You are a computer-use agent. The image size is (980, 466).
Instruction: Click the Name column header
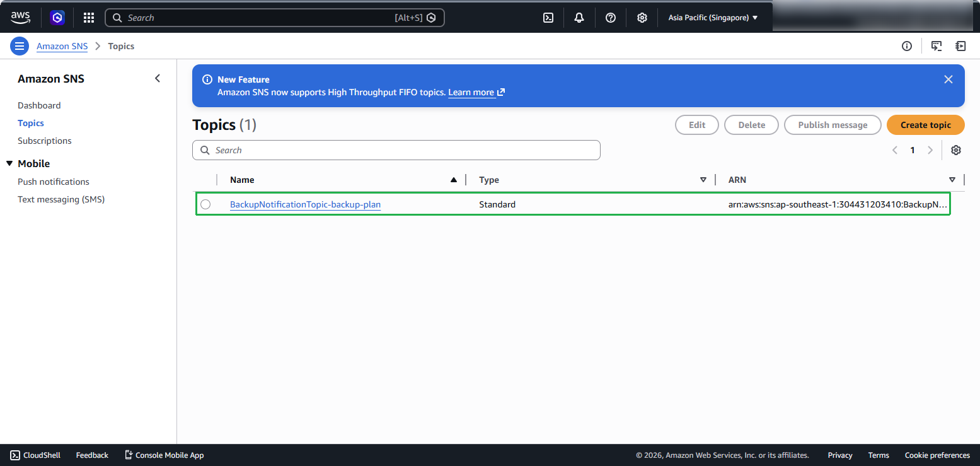[242, 180]
